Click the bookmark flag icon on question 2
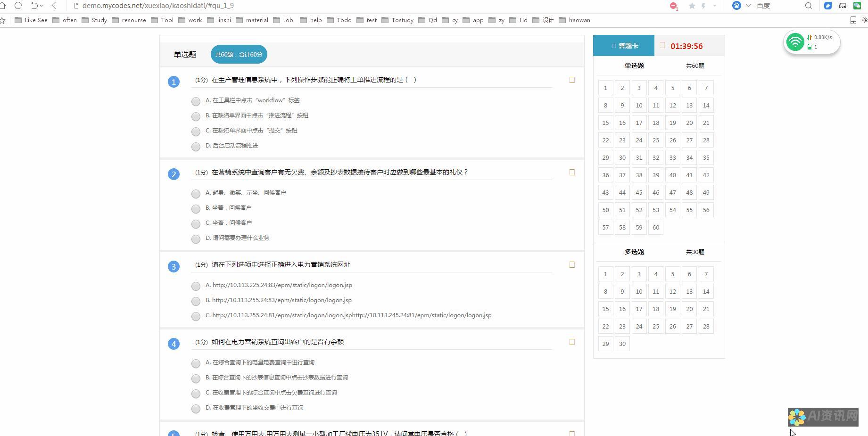Viewport: 868px width, 436px height. (x=572, y=173)
